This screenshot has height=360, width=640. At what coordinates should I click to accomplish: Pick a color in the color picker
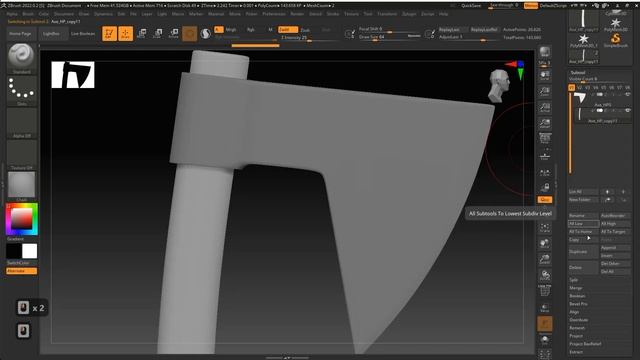click(x=22, y=219)
